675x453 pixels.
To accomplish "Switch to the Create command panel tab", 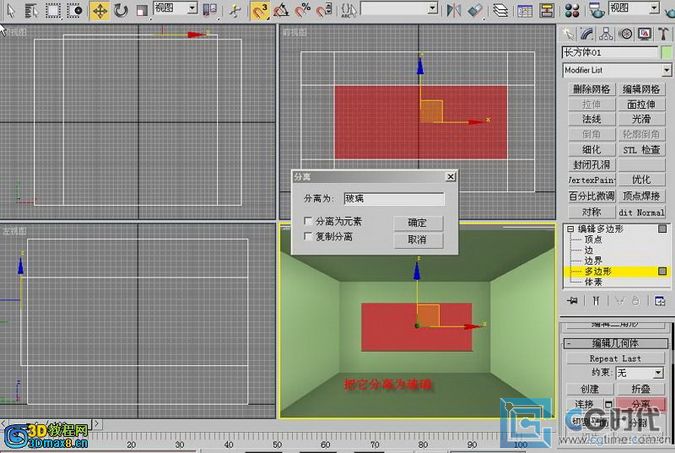I will 569,34.
